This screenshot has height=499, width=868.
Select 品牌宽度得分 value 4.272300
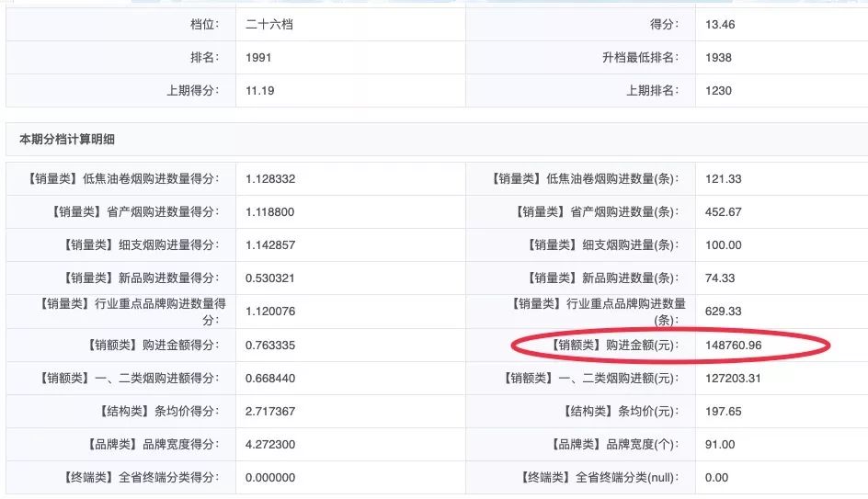270,445
